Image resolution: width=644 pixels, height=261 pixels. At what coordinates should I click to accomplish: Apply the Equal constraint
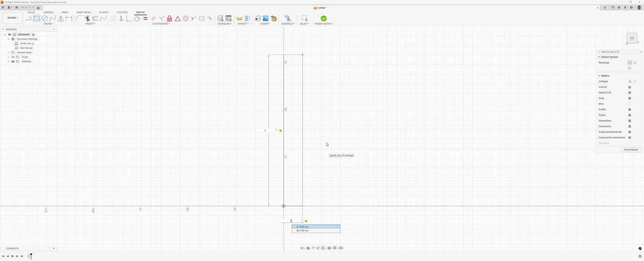click(146, 18)
